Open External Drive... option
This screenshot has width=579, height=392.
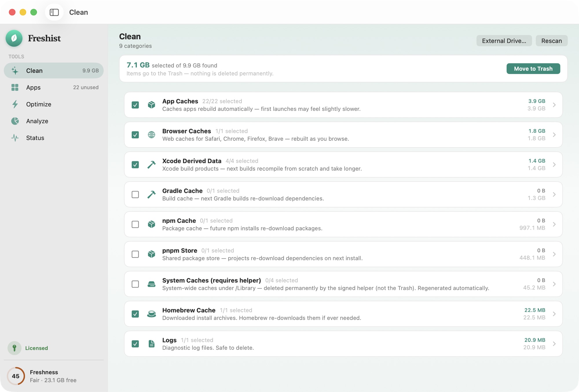tap(504, 41)
